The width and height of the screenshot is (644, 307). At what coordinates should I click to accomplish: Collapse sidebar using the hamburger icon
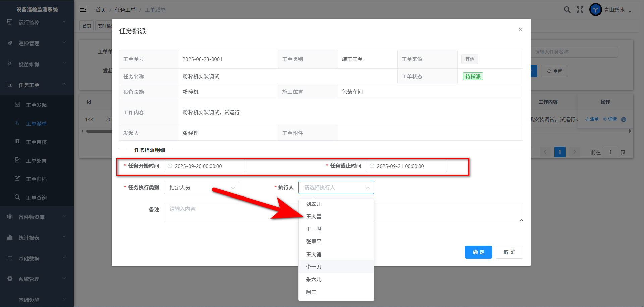[x=83, y=10]
